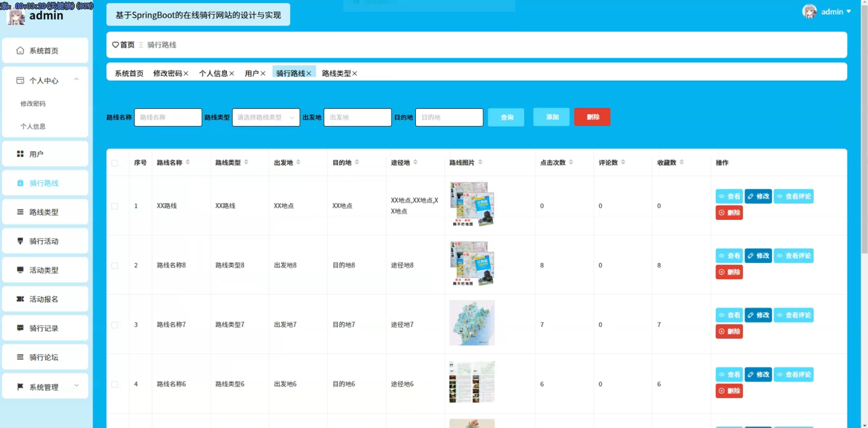Image resolution: width=868 pixels, height=428 pixels.
Task: Switch to the 修改密码 tab
Action: (x=168, y=73)
